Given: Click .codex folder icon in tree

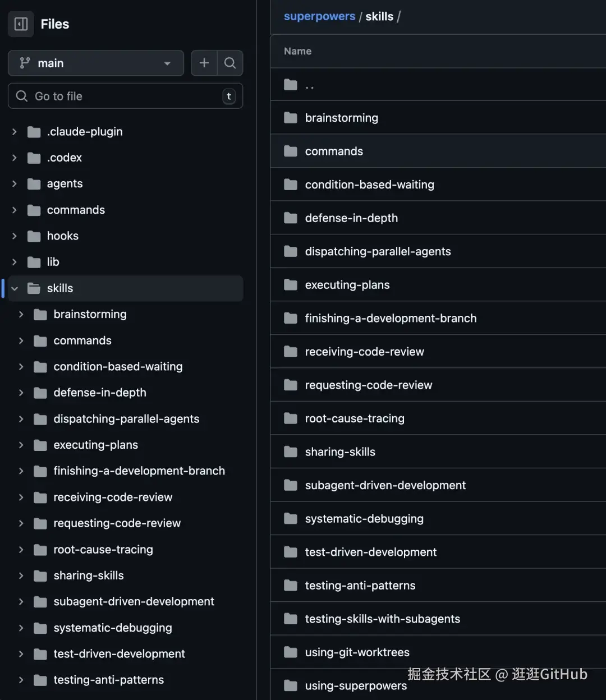Looking at the screenshot, I should (34, 158).
